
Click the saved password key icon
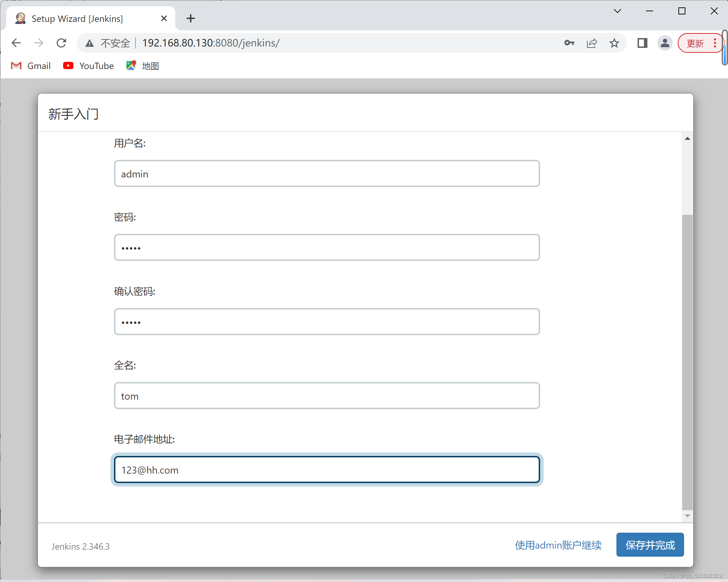pos(569,43)
